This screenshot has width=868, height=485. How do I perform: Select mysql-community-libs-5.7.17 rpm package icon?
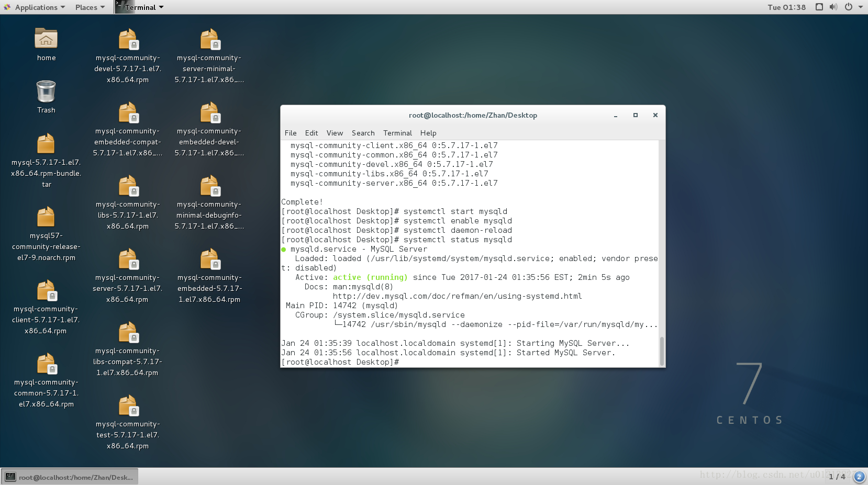[x=128, y=186]
